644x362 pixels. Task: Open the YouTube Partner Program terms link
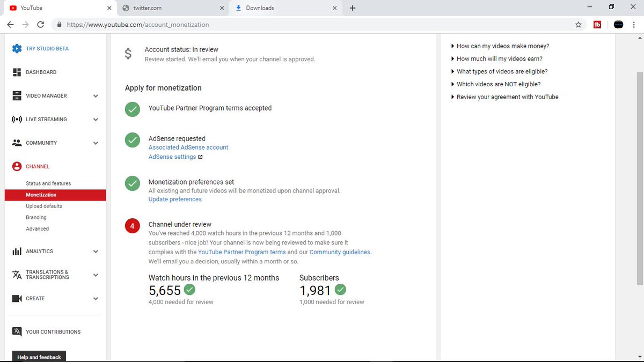[x=241, y=252]
